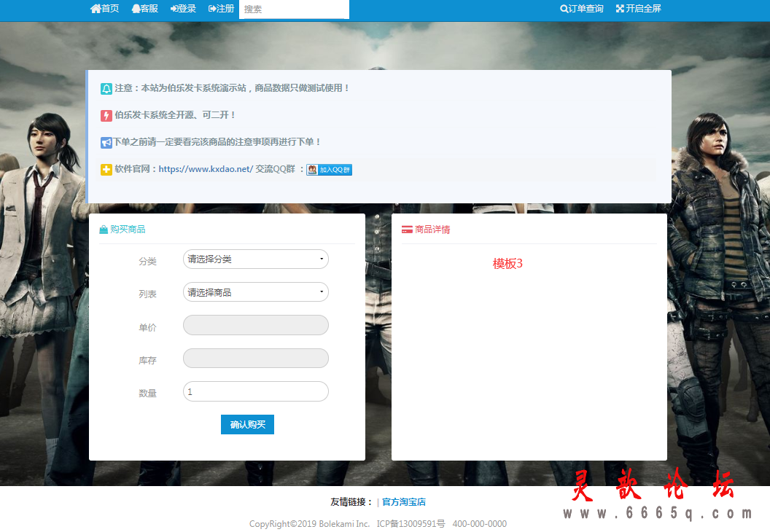770x532 pixels.
Task: Click the 友情链接 footer label
Action: (x=351, y=502)
